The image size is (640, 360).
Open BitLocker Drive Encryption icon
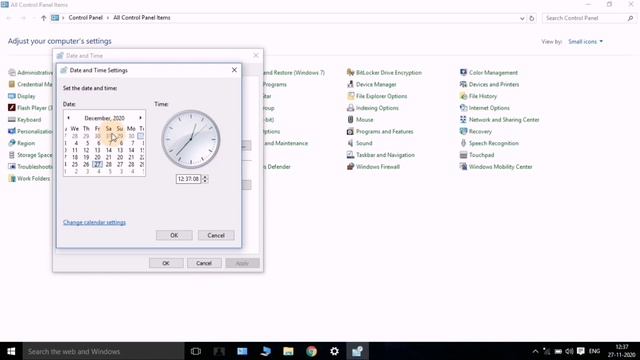tap(350, 73)
